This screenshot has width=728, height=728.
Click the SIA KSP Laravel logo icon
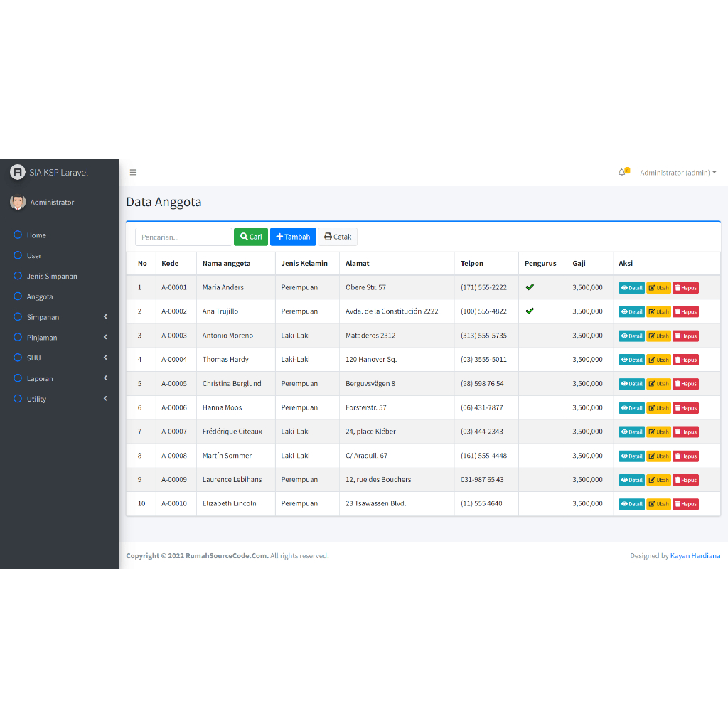coord(18,172)
